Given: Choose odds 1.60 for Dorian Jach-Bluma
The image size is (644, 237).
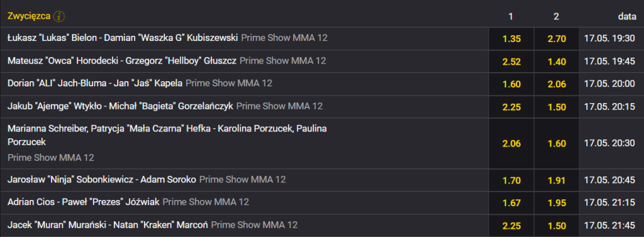Looking at the screenshot, I should [x=511, y=84].
